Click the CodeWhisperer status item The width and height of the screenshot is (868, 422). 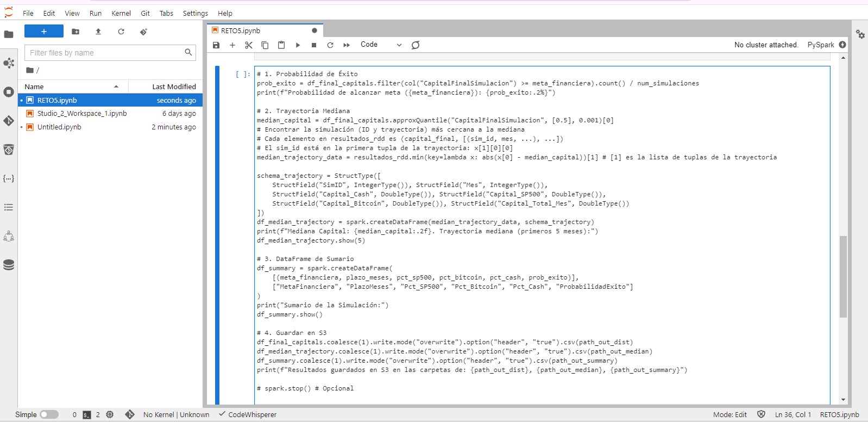(248, 414)
